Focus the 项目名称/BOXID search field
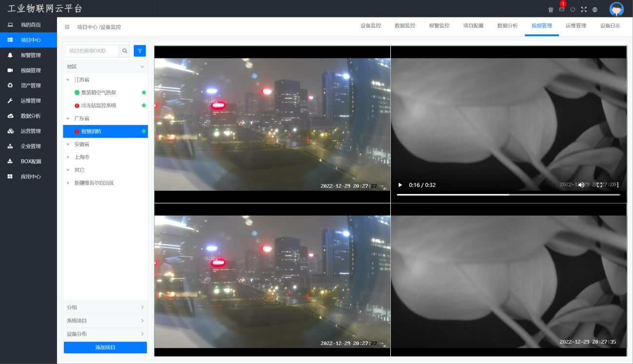633x364 pixels. 92,51
